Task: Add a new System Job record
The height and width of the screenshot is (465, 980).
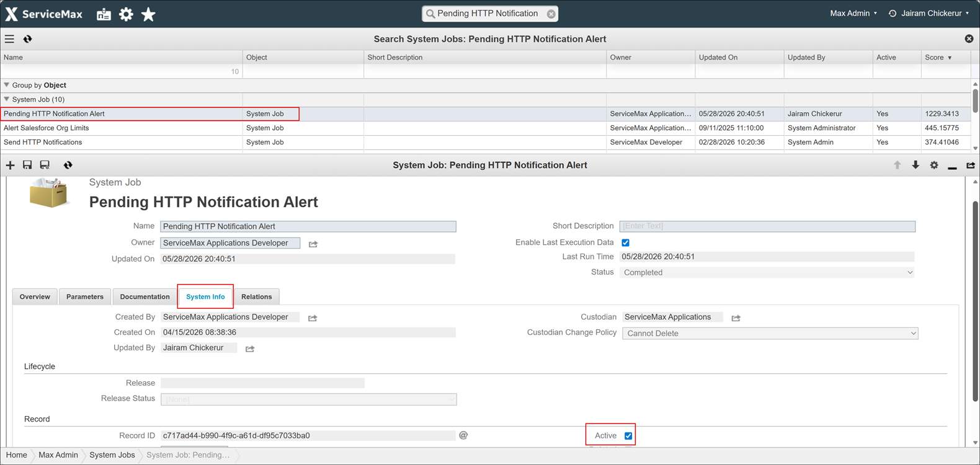Action: click(10, 165)
